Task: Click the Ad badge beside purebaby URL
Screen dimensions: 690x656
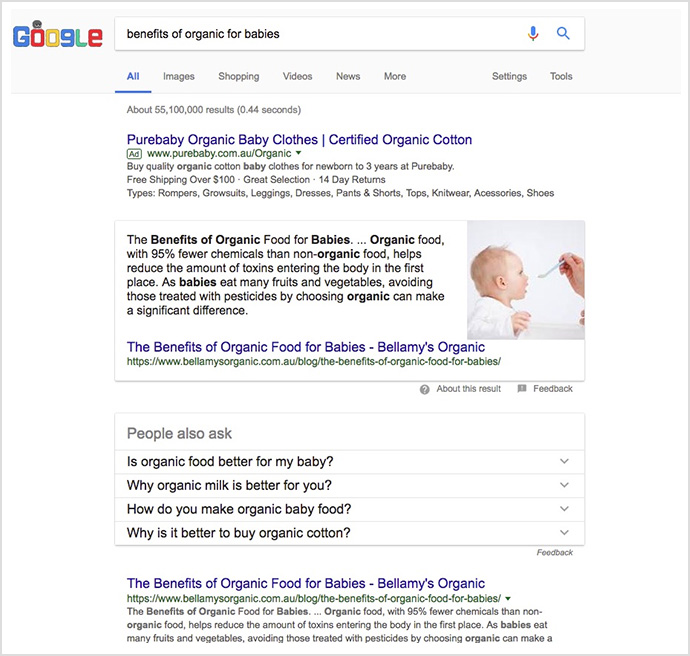Action: pyautogui.click(x=134, y=154)
